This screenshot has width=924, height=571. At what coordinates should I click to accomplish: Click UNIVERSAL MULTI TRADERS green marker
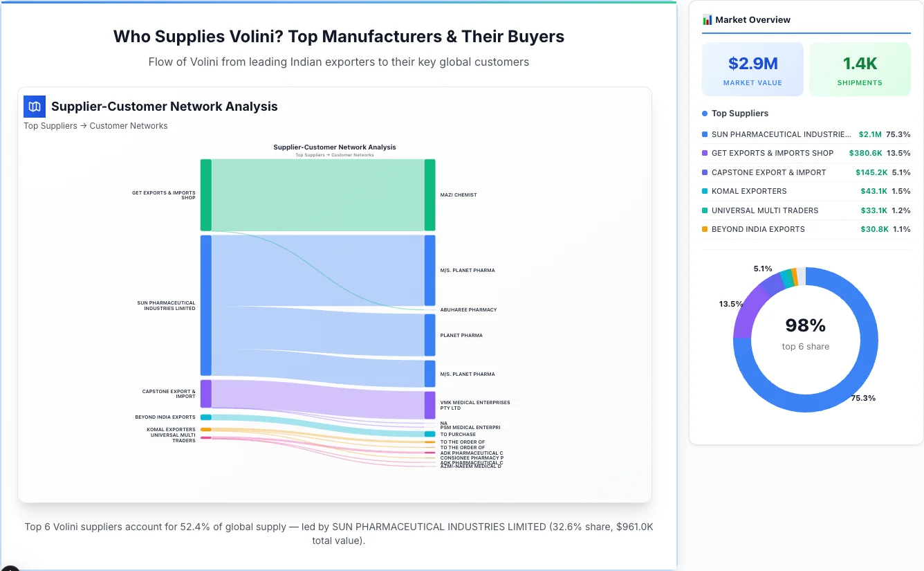pos(706,210)
